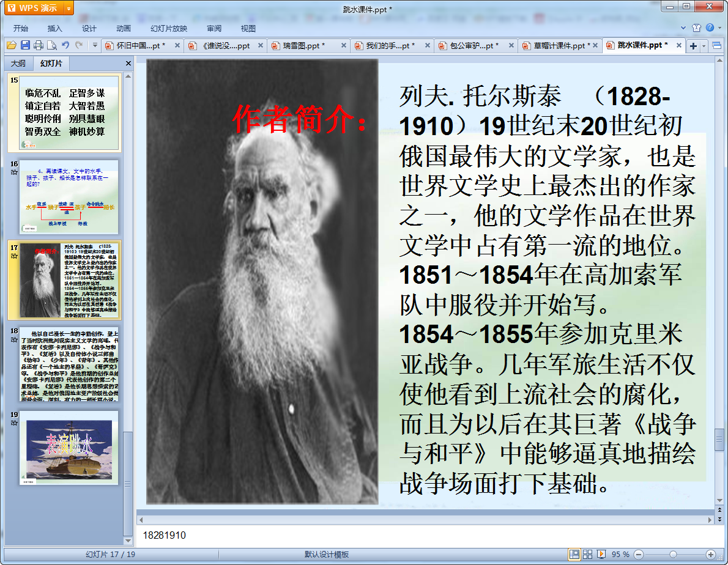The height and width of the screenshot is (565, 728).
Task: Select slide 16 thumbnail with diagram
Action: pos(69,196)
